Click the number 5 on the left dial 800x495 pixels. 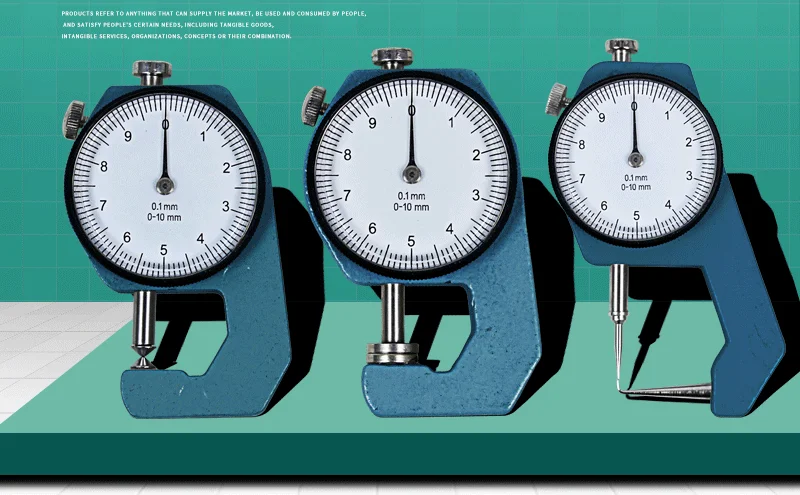point(163,250)
